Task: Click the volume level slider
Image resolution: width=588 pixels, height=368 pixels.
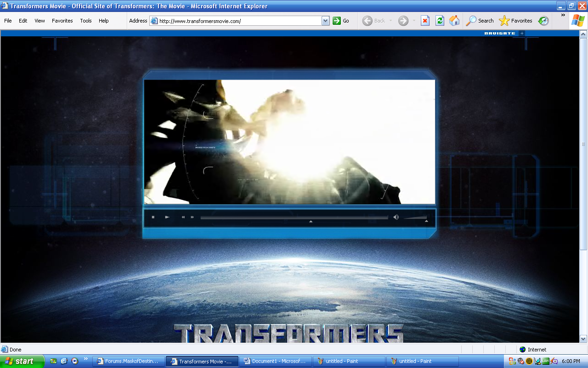Action: pyautogui.click(x=416, y=218)
